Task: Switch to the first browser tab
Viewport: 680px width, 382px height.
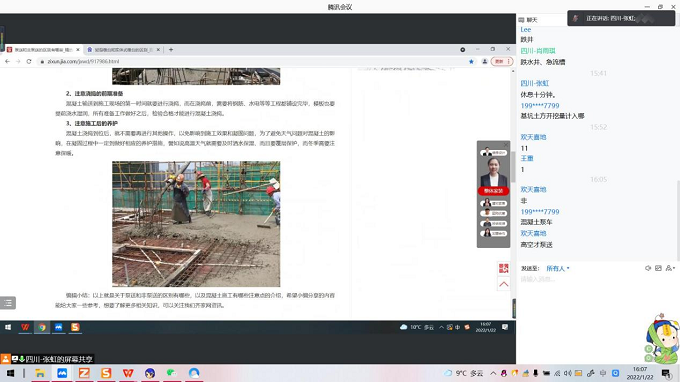Action: coord(43,50)
